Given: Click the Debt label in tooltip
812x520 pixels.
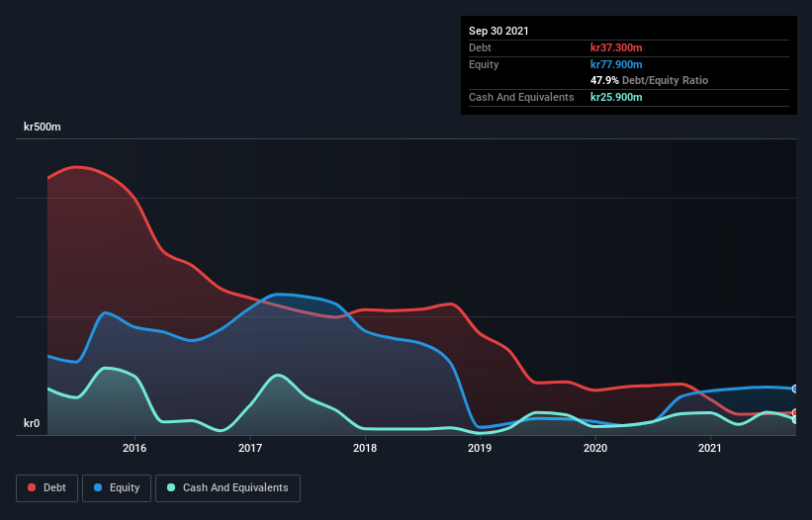Looking at the screenshot, I should 480,47.
